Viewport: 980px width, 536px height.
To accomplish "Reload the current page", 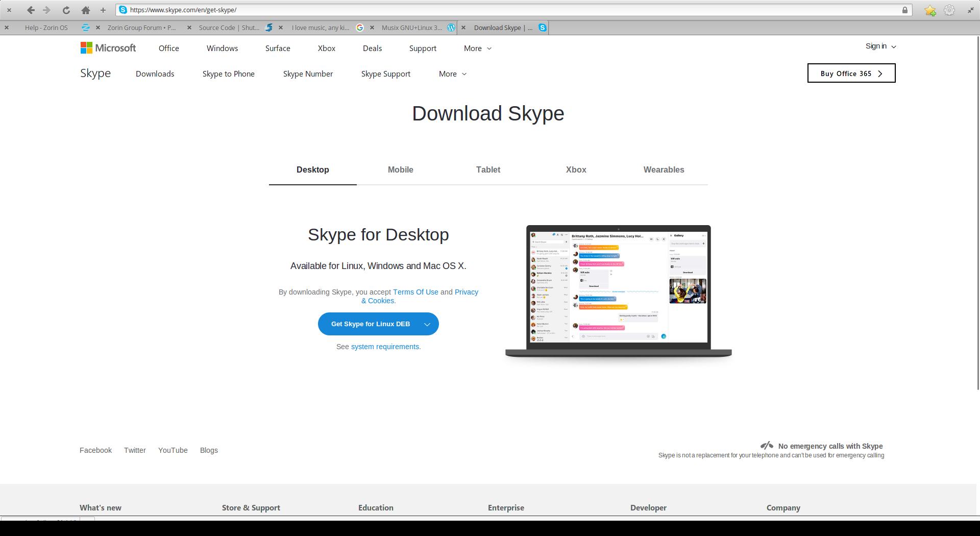I will pyautogui.click(x=66, y=10).
